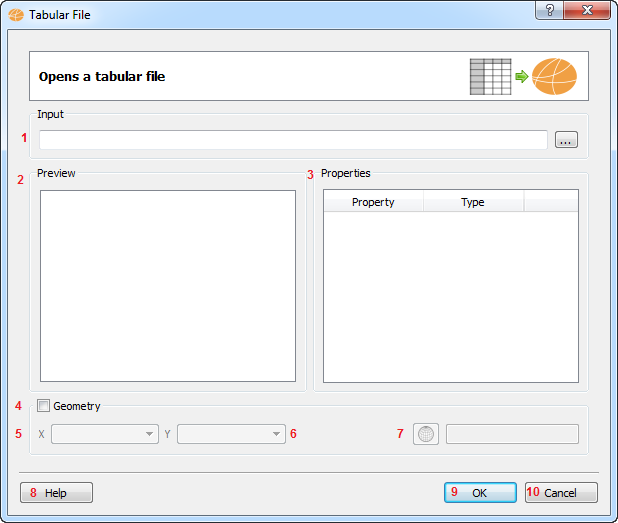The height and width of the screenshot is (523, 618).
Task: Open the X coordinate dropdown
Action: 105,434
